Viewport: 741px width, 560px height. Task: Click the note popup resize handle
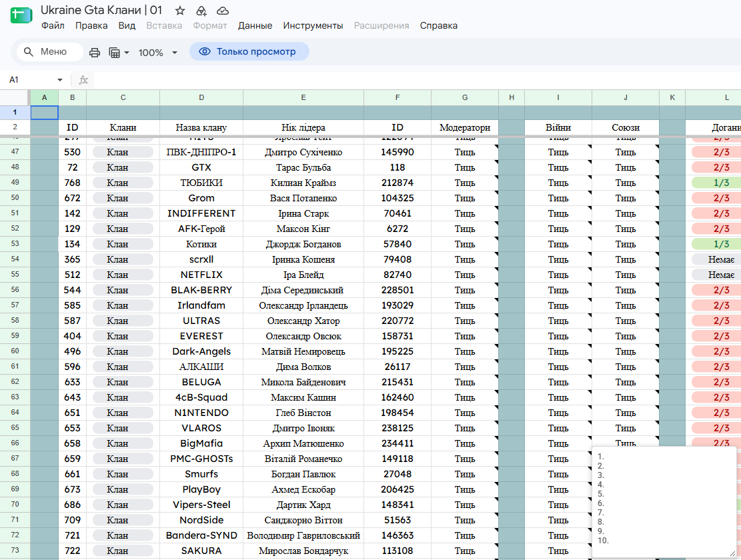pos(732,554)
